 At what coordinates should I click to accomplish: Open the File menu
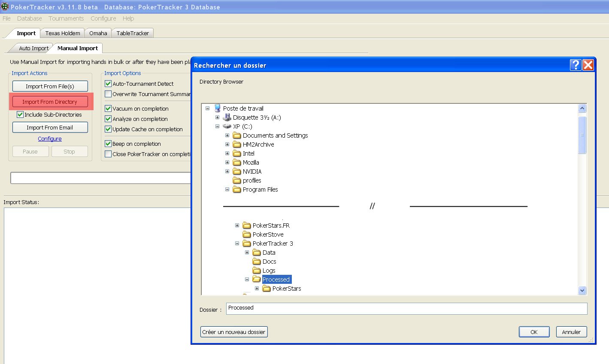pyautogui.click(x=6, y=18)
